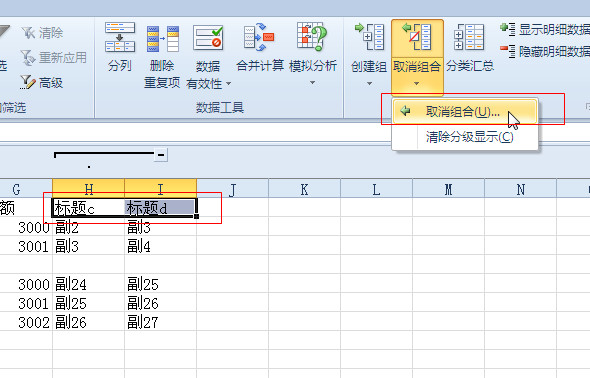Expand the 取消组合 ribbon dropdown arrow
This screenshot has width=590, height=378.
pyautogui.click(x=417, y=83)
